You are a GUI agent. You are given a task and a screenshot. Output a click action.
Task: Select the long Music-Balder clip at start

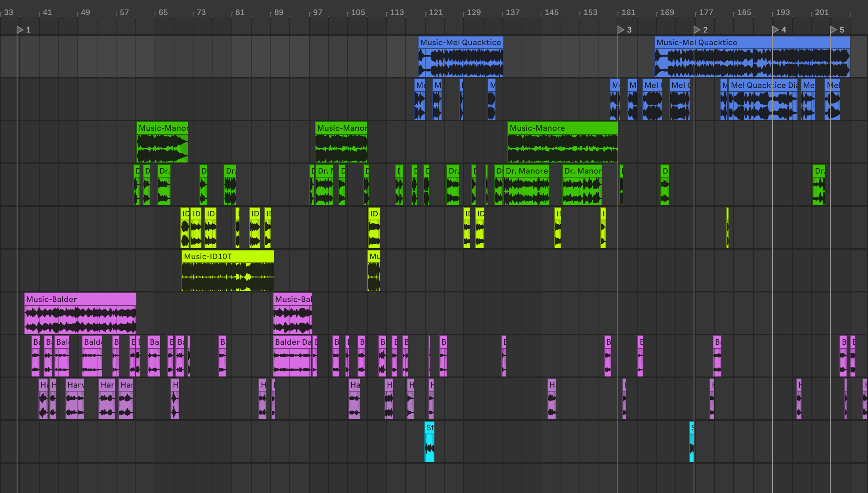[x=80, y=299]
